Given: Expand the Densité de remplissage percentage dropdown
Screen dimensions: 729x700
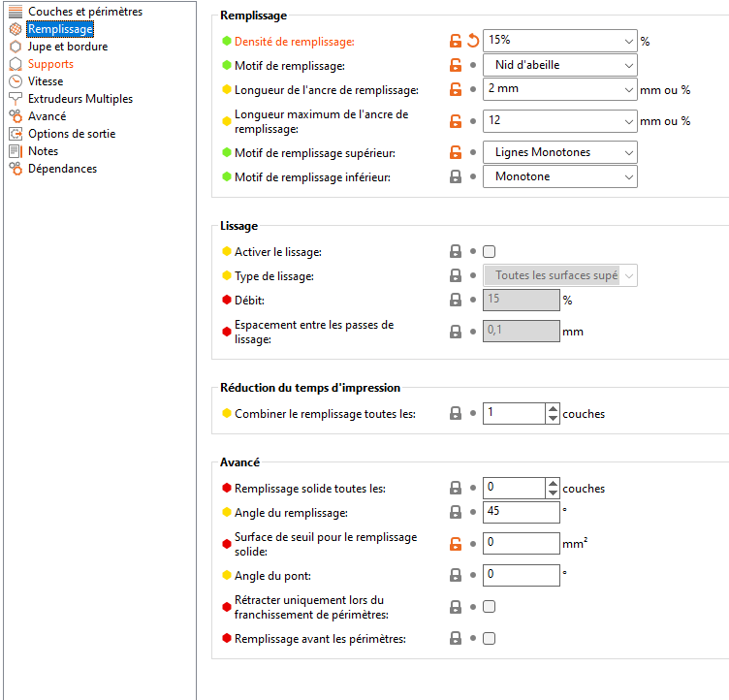Looking at the screenshot, I should coord(628,41).
